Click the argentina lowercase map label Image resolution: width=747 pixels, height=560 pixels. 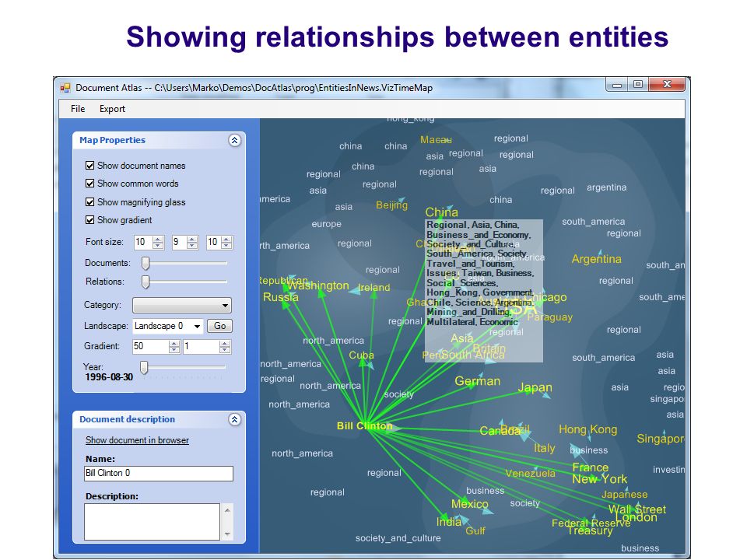(606, 187)
